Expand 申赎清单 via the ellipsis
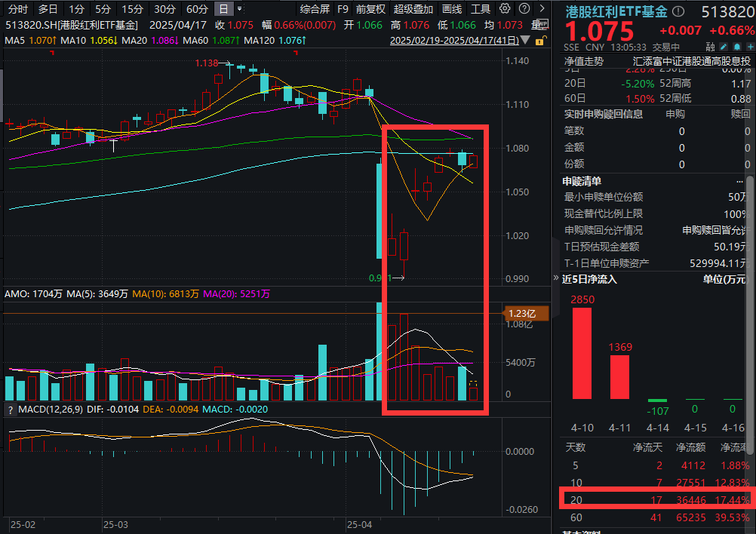The height and width of the screenshot is (534, 756). tap(740, 181)
